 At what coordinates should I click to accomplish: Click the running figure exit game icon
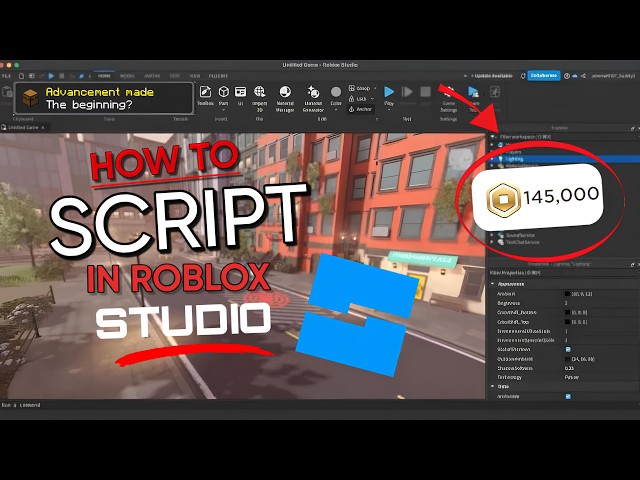click(495, 92)
